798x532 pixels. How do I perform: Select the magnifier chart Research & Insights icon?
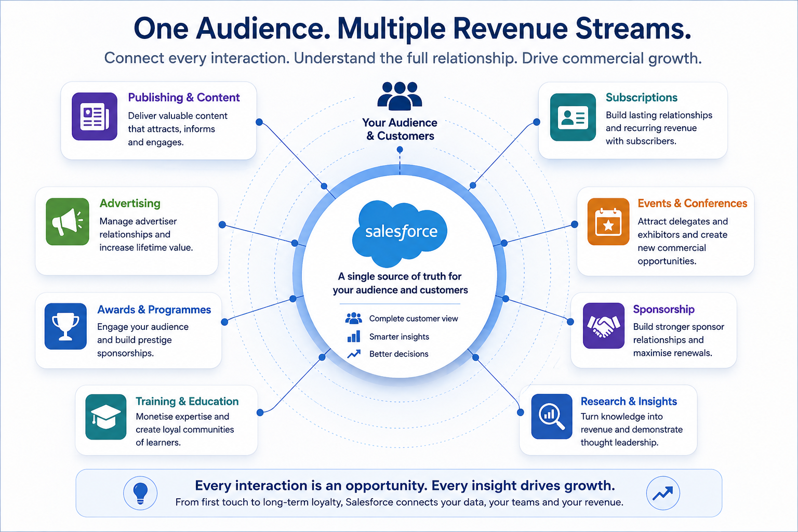tap(552, 416)
